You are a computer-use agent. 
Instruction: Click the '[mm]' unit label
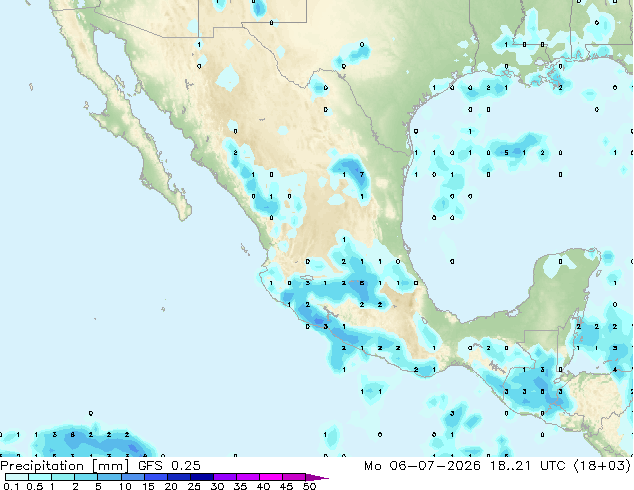(111, 466)
